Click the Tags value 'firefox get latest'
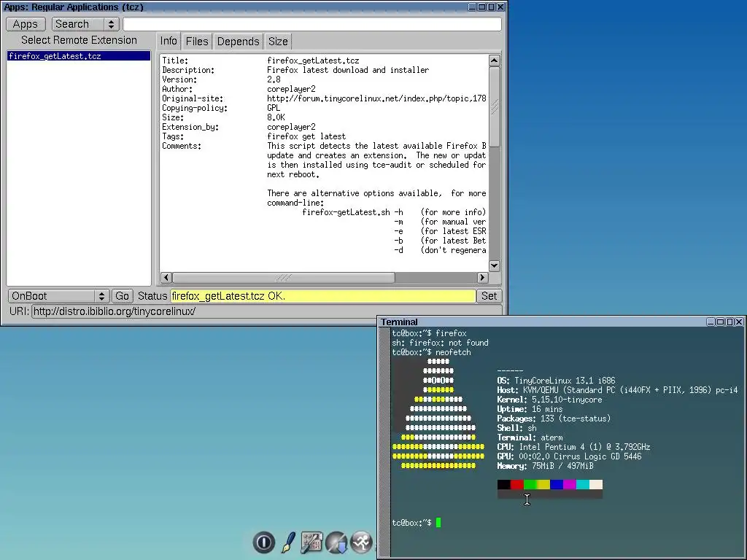Screen dimensions: 747x560 [x=306, y=136]
